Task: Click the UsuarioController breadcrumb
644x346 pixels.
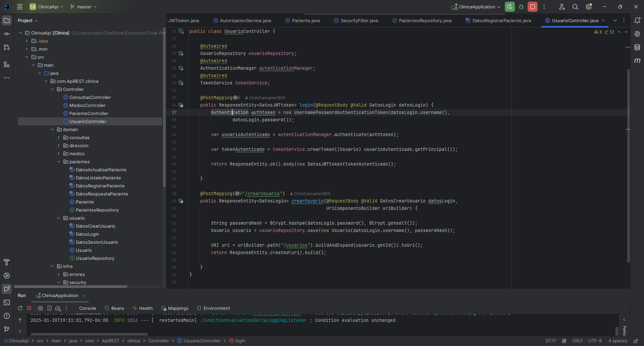Action: (x=199, y=341)
